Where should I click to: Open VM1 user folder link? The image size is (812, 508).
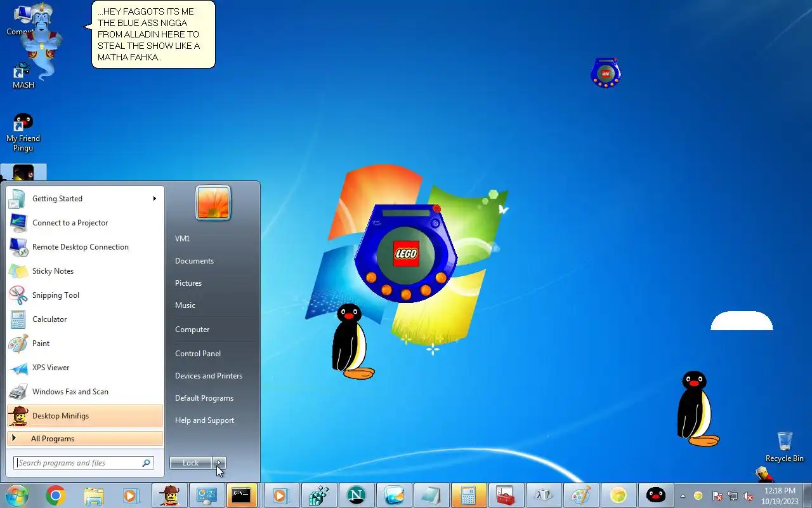coord(183,239)
